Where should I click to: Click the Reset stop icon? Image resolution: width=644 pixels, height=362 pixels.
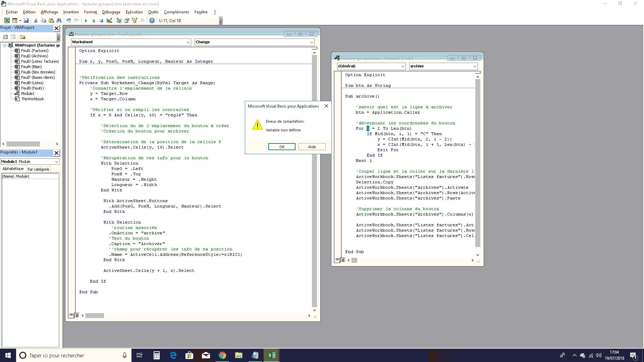pos(101,20)
